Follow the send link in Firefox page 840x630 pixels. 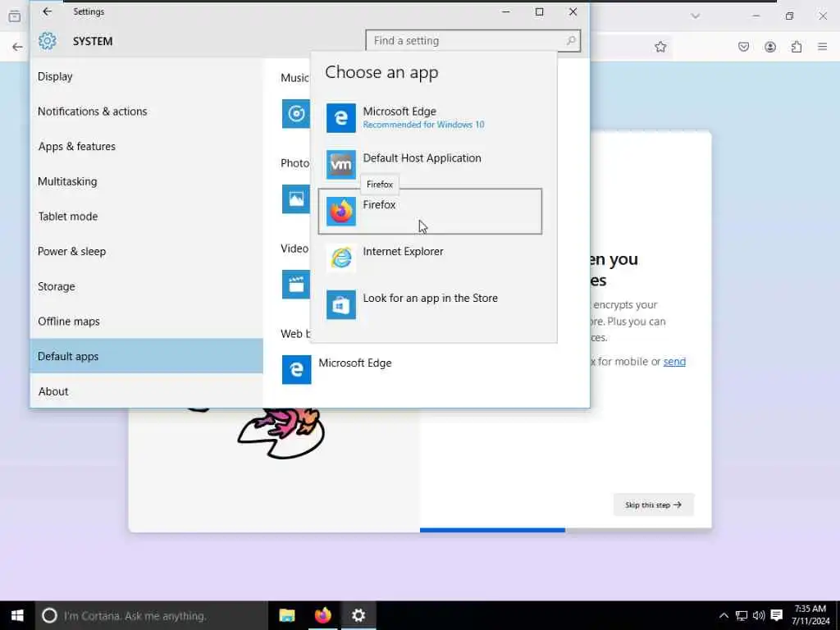click(x=674, y=362)
